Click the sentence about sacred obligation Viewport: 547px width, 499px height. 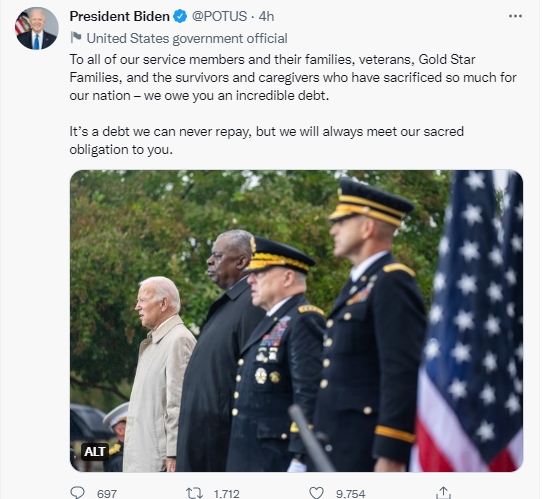coord(267,141)
